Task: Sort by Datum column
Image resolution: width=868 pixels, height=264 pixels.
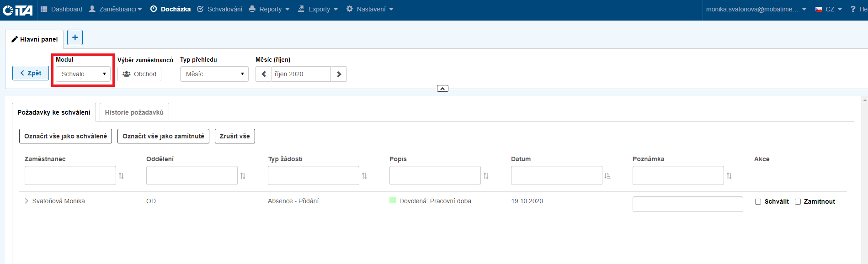Action: click(607, 176)
